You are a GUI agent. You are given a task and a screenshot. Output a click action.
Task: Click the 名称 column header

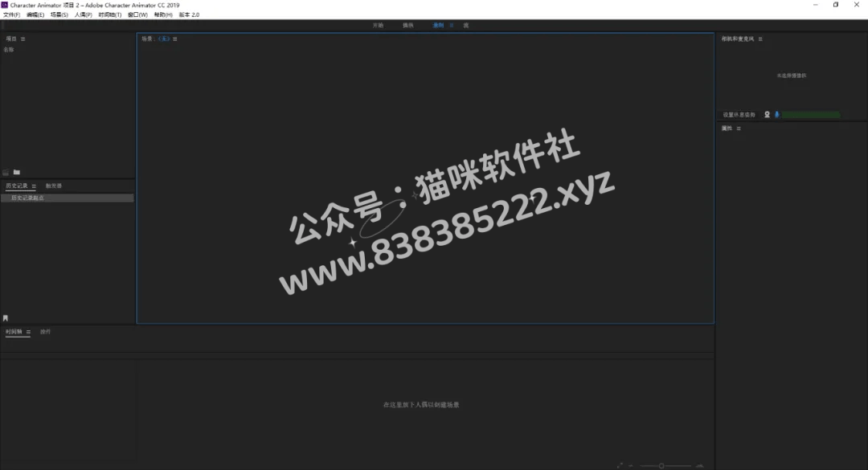tap(9, 50)
